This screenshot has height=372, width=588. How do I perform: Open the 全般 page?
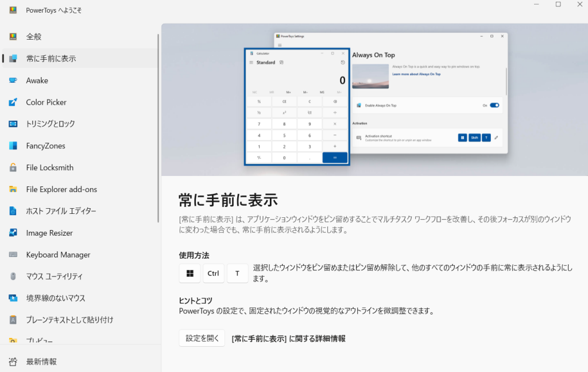pos(80,36)
